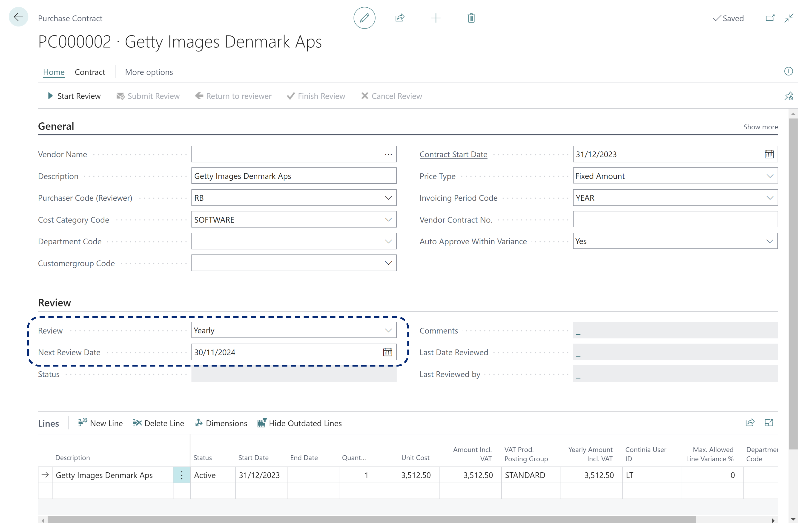Screen dimensions: 812x523
Task: Click Contract Start Date label link
Action: pyautogui.click(x=453, y=154)
